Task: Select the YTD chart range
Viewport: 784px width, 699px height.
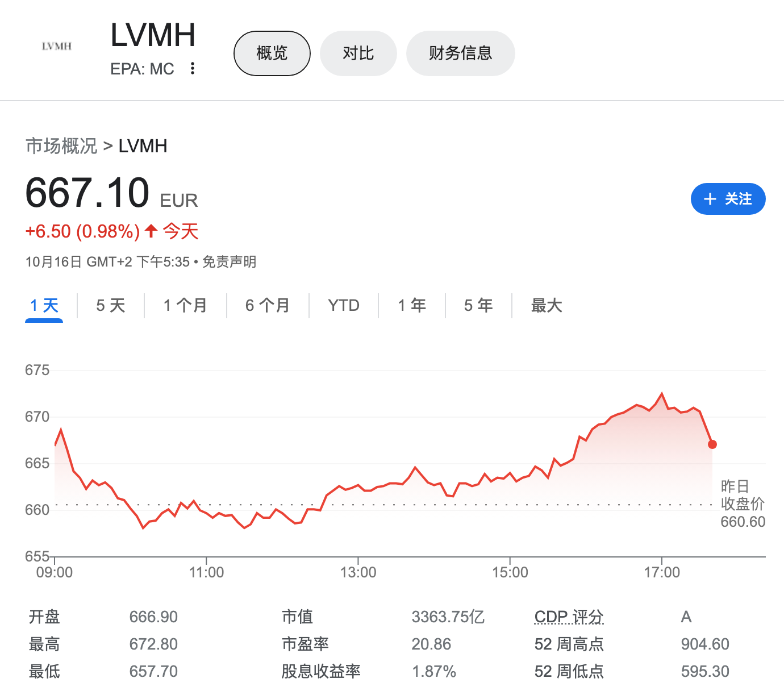Action: [344, 306]
